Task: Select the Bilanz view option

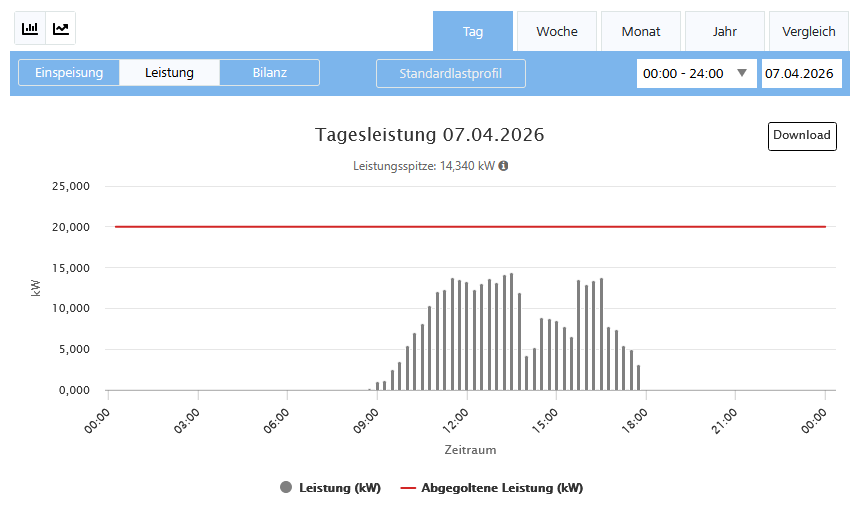Action: click(x=270, y=73)
